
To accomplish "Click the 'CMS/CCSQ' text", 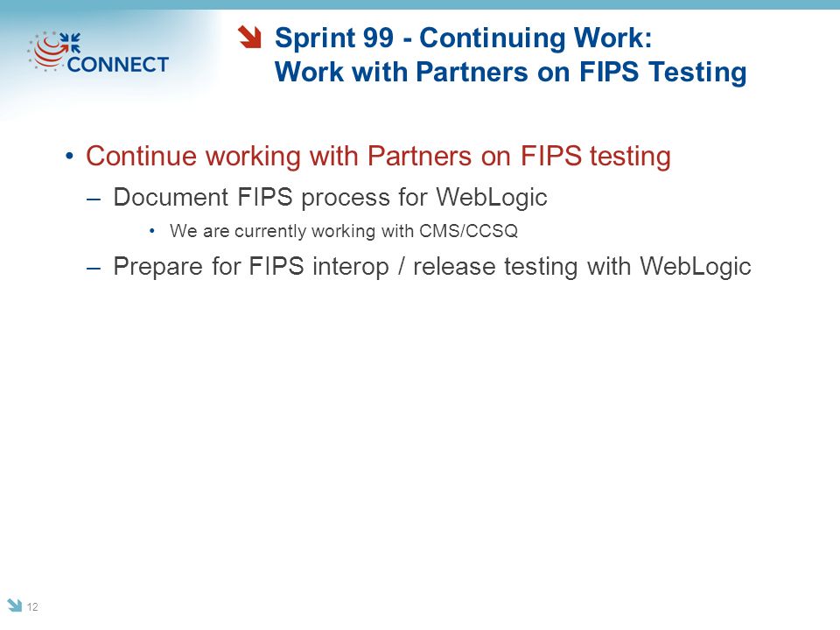I will point(469,231).
